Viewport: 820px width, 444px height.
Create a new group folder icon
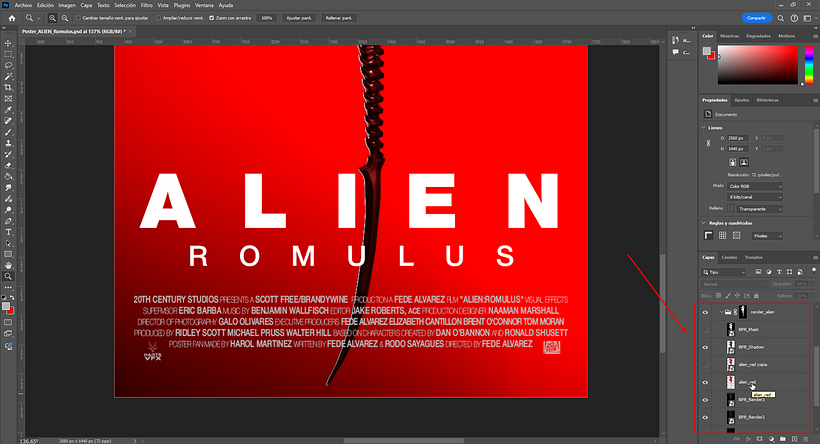click(x=782, y=439)
